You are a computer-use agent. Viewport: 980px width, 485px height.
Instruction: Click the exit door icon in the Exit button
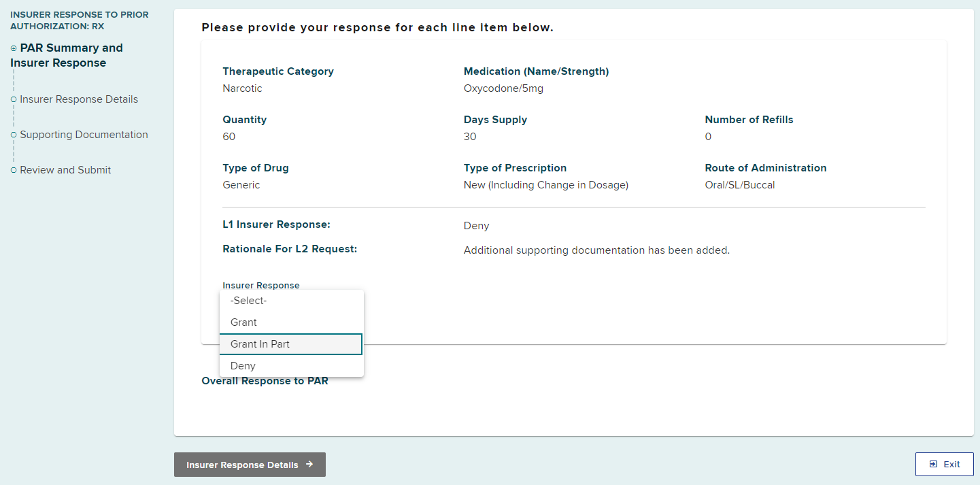(933, 465)
